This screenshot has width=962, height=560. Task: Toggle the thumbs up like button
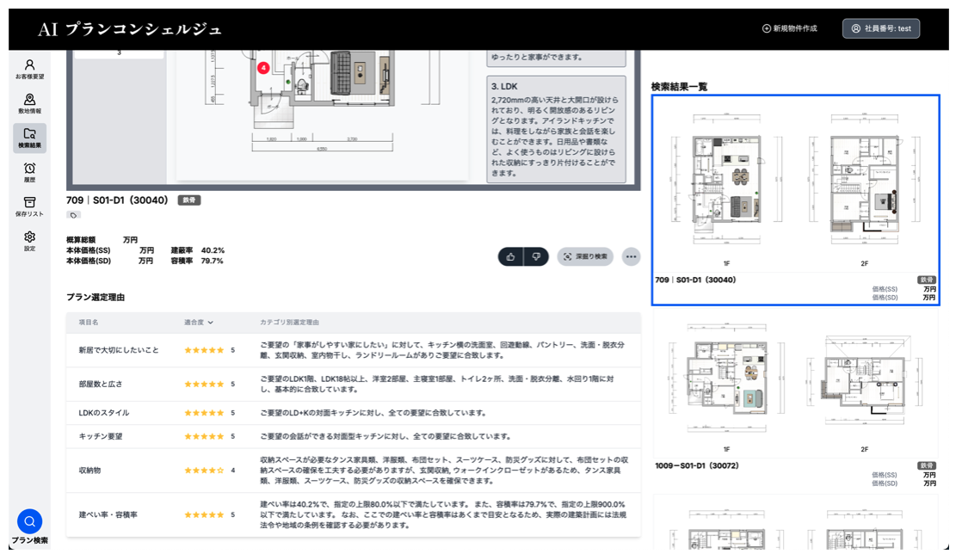click(511, 256)
